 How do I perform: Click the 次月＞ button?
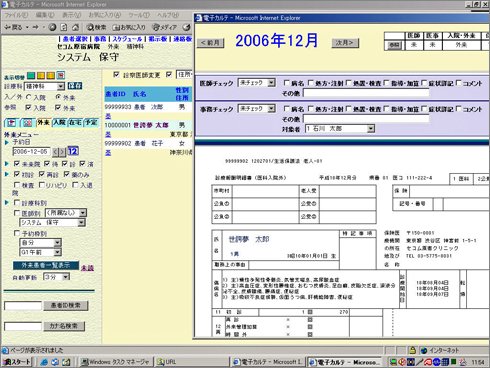pos(345,43)
